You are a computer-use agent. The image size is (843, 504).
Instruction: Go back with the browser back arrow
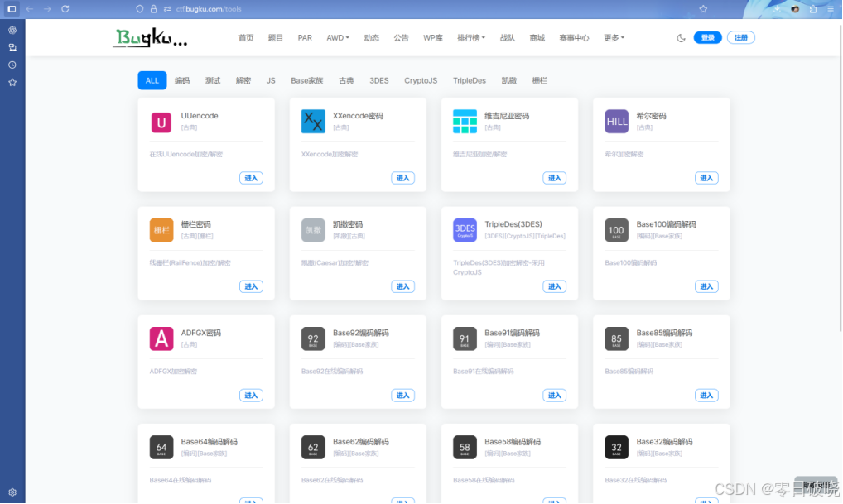pos(30,8)
